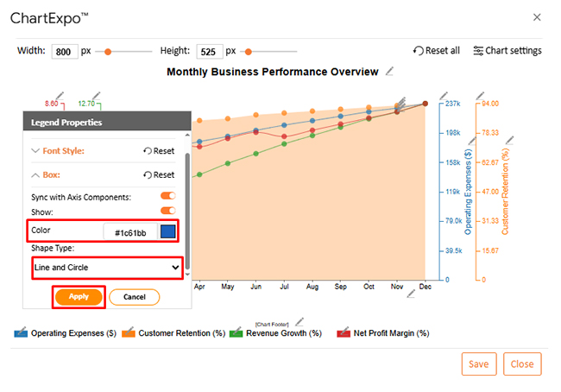Image resolution: width=561 pixels, height=392 pixels.
Task: Click the Net Profit Margin legend icon
Action: click(344, 332)
